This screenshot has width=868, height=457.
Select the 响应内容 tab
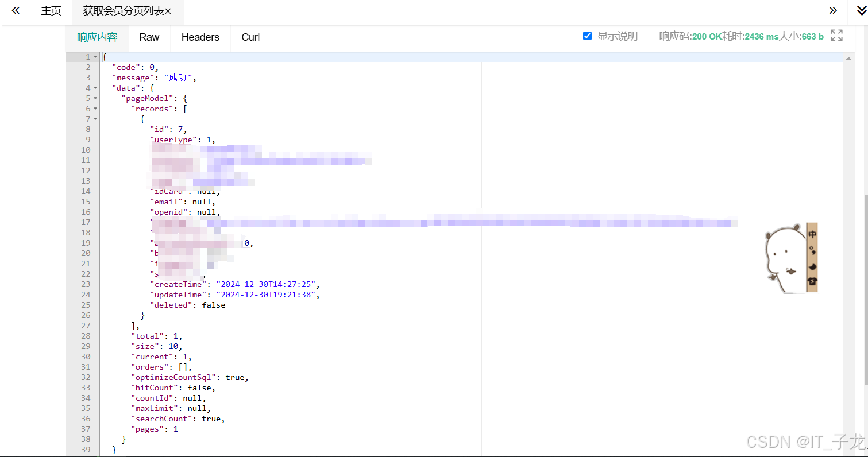point(96,37)
